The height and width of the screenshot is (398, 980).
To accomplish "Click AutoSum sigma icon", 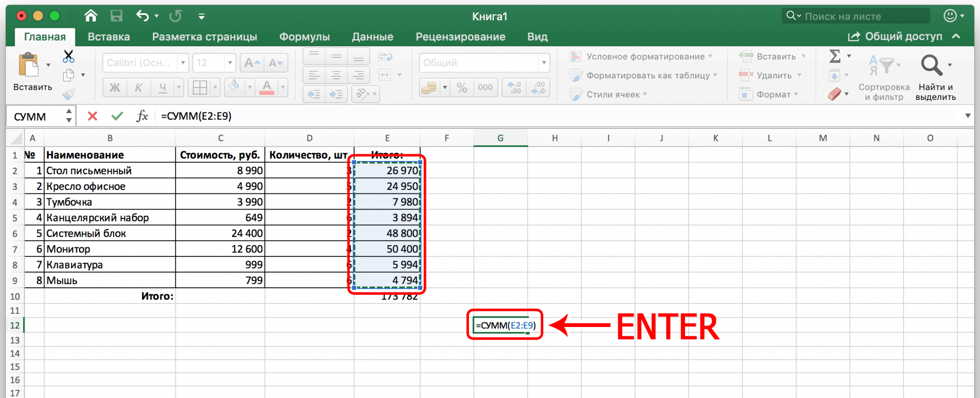I will pyautogui.click(x=835, y=56).
